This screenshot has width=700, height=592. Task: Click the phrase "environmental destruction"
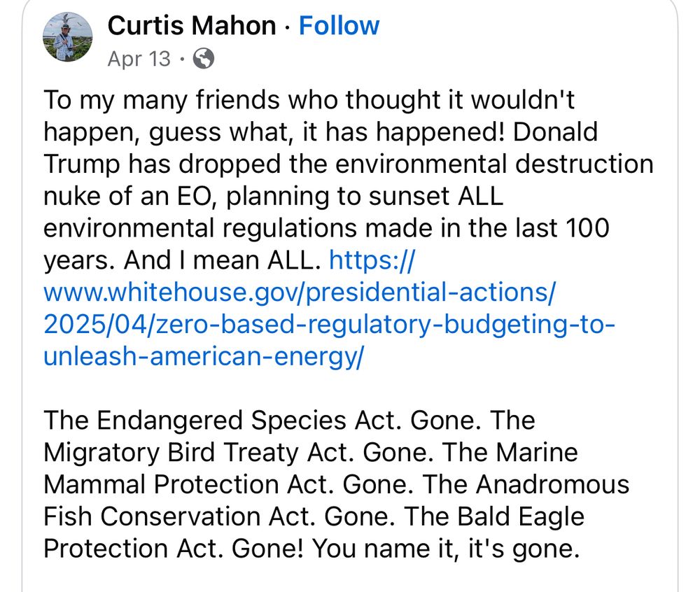pos(494,164)
